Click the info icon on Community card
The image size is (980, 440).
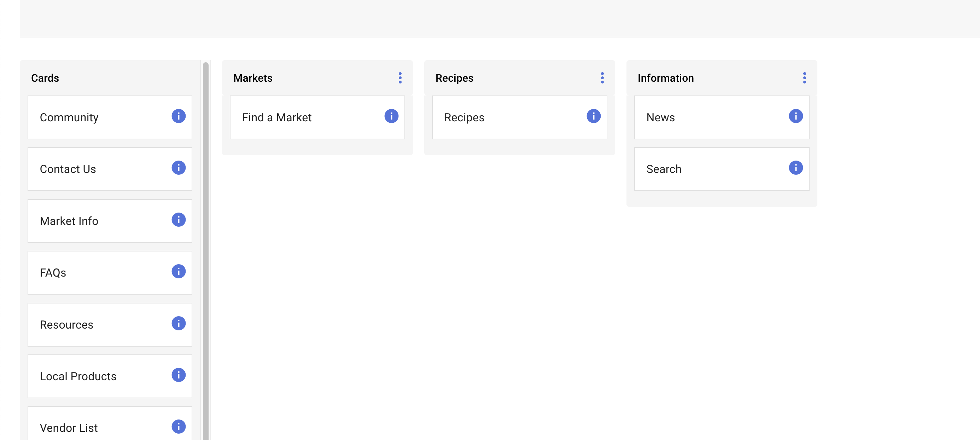click(179, 116)
